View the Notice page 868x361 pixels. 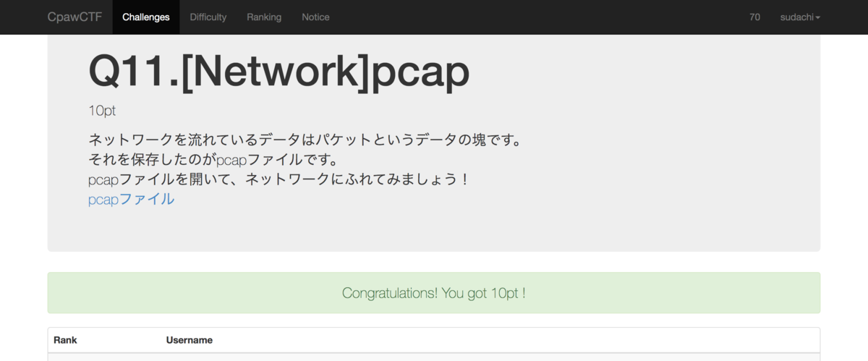click(315, 17)
